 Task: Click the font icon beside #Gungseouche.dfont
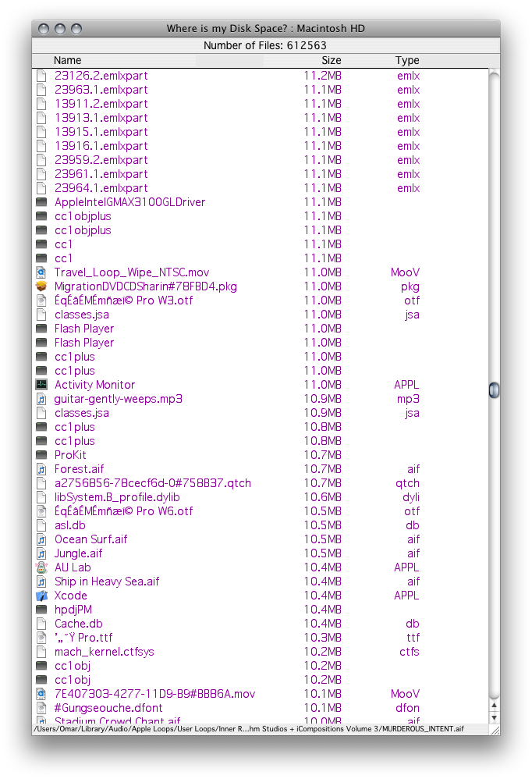[x=41, y=708]
